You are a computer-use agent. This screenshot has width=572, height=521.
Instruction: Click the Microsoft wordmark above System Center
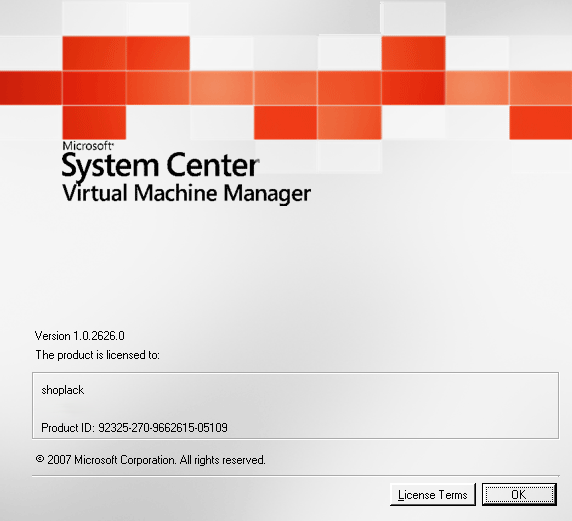[87, 146]
